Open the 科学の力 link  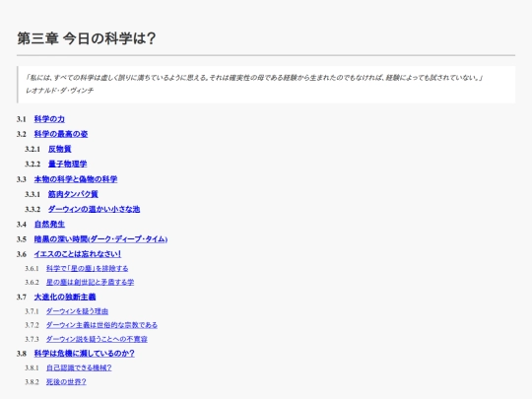coord(49,119)
